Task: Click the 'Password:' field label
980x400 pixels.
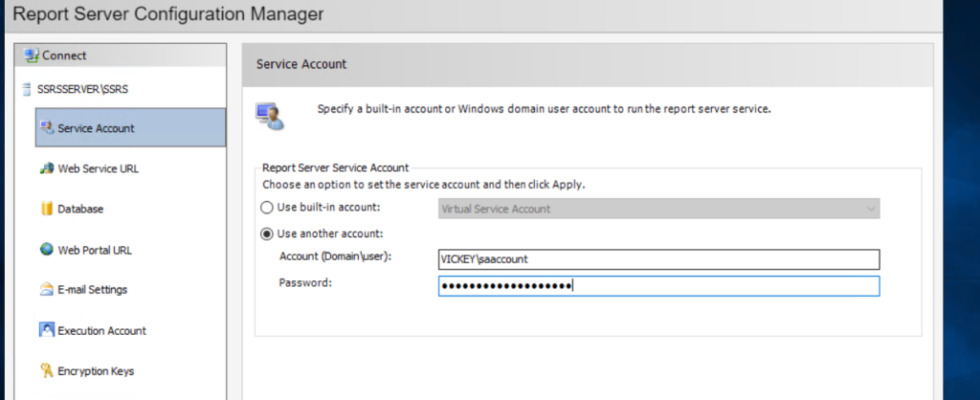Action: pyautogui.click(x=305, y=282)
